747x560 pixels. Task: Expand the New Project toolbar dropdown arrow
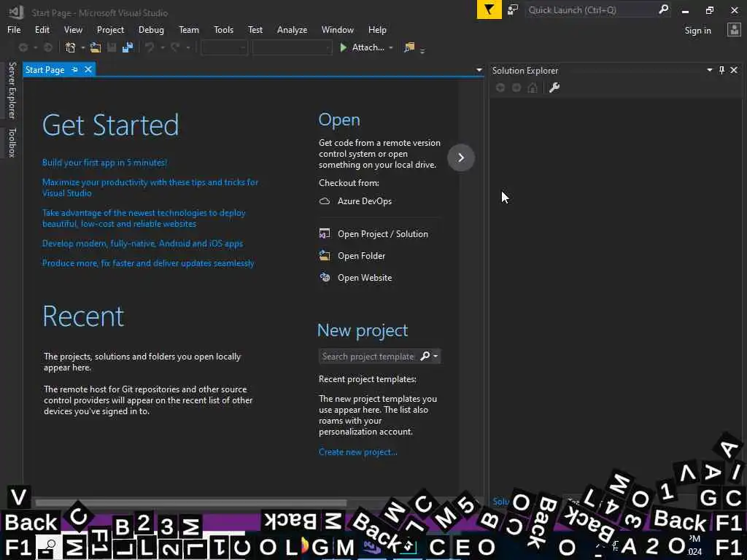click(83, 47)
